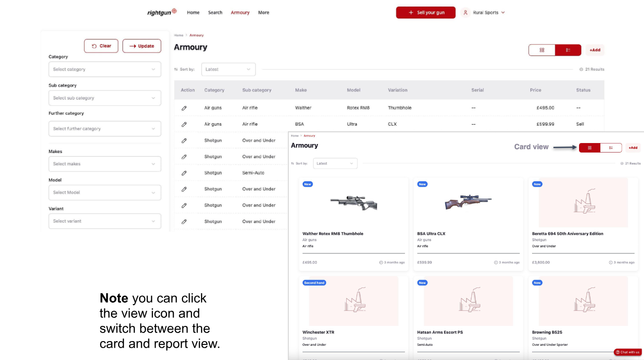Click the Price column header
The width and height of the screenshot is (644, 360).
535,90
